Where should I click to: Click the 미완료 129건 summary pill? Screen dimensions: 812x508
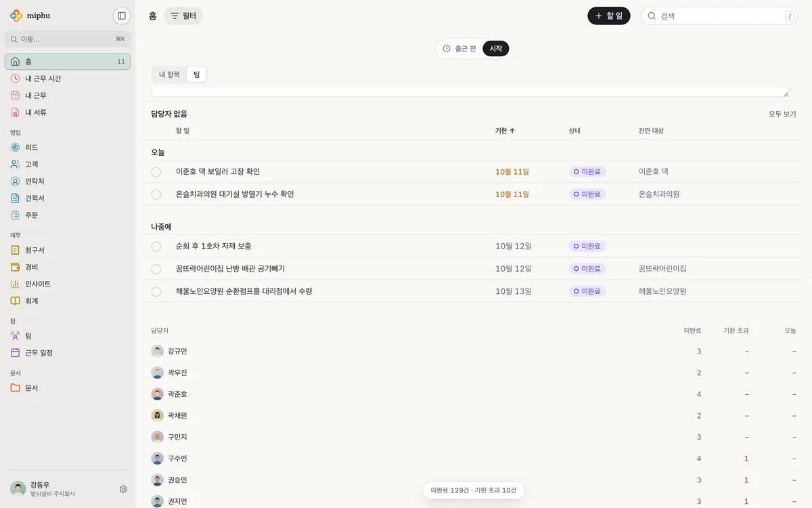[x=474, y=490]
